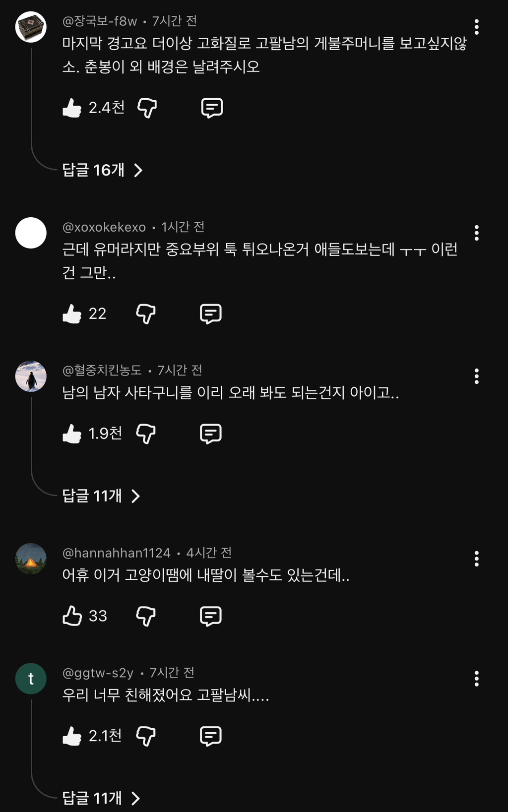Open options menu for @장국보-f8w comment
This screenshot has width=508, height=812.
point(476,27)
